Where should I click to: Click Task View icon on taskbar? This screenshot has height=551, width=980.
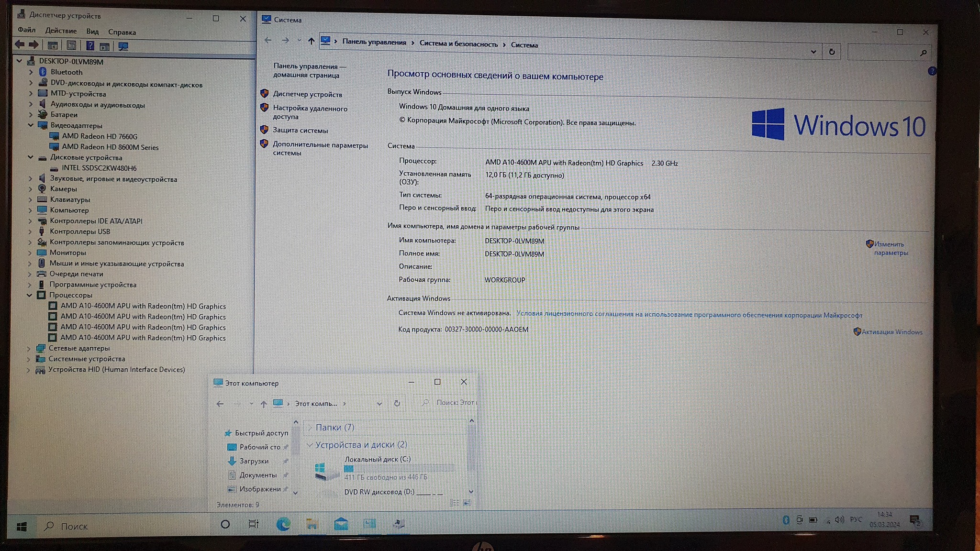coord(254,524)
